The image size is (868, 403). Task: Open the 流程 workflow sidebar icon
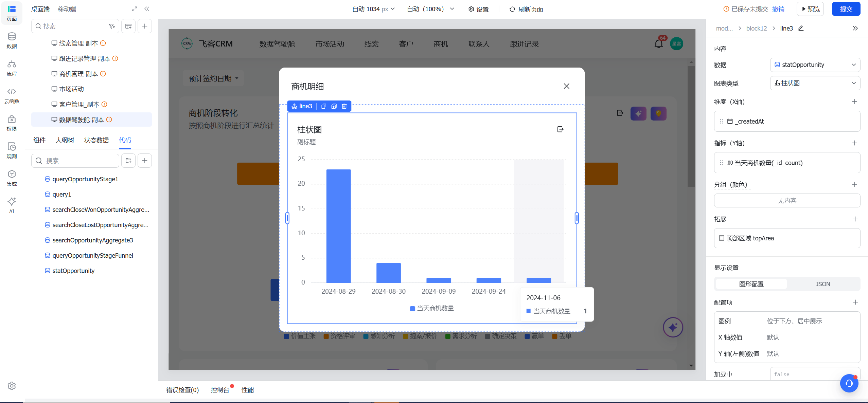[x=12, y=68]
